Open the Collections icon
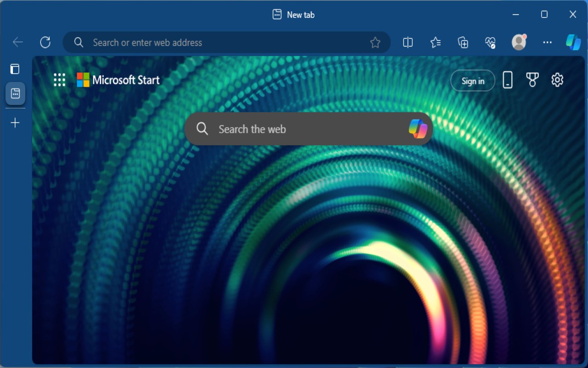The width and height of the screenshot is (588, 368). (463, 43)
